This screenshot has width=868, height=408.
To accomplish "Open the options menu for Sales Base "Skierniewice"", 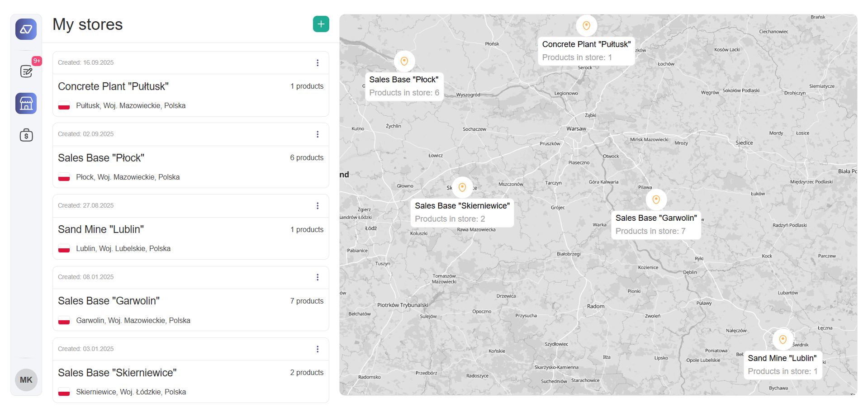I will click(x=317, y=349).
